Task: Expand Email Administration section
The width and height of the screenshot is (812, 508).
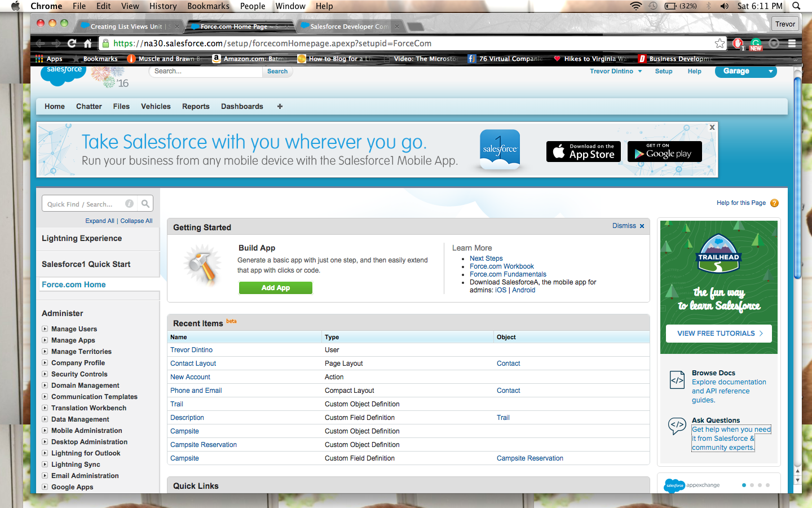Action: pyautogui.click(x=45, y=476)
